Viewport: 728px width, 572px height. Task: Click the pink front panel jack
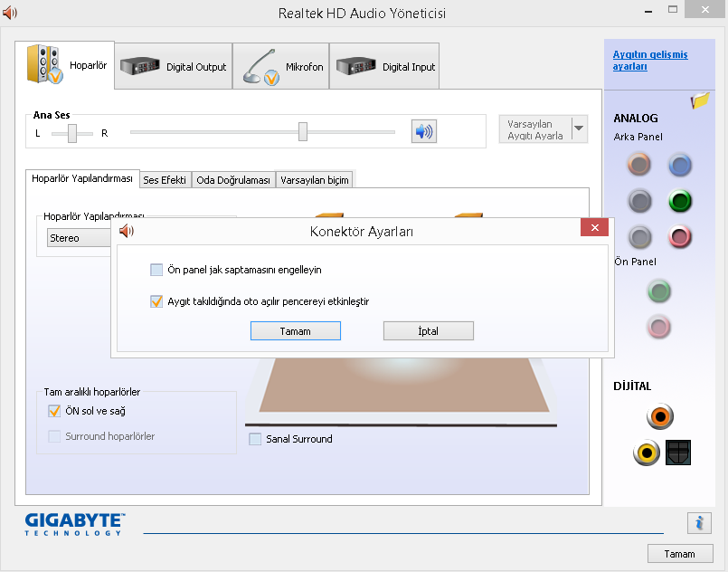pyautogui.click(x=659, y=327)
